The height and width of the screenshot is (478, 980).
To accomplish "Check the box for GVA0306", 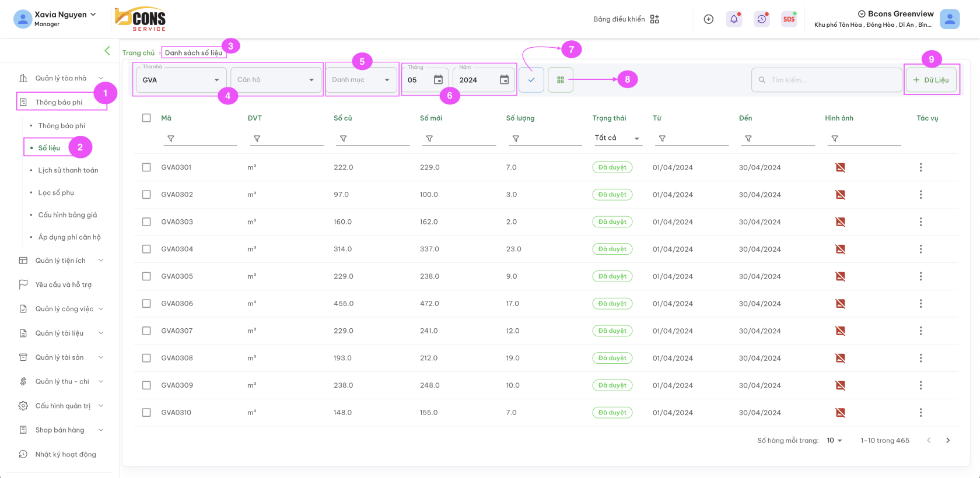I will point(146,304).
